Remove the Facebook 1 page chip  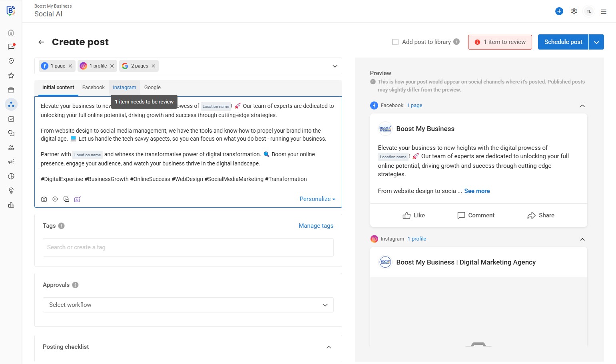(70, 66)
